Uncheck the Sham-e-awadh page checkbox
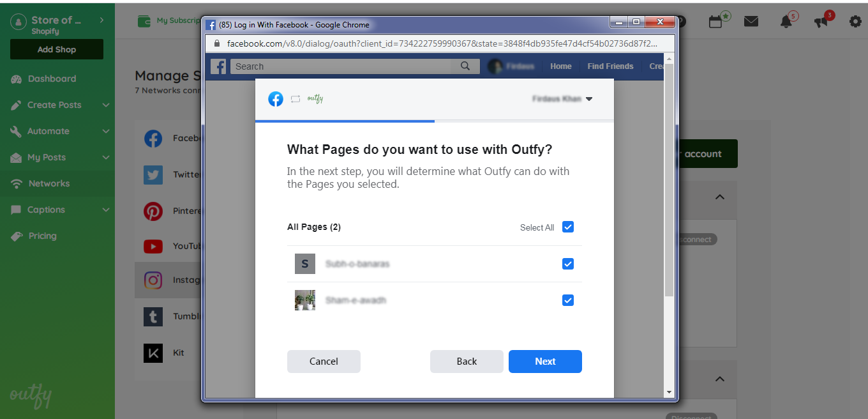The width and height of the screenshot is (868, 419). point(568,300)
